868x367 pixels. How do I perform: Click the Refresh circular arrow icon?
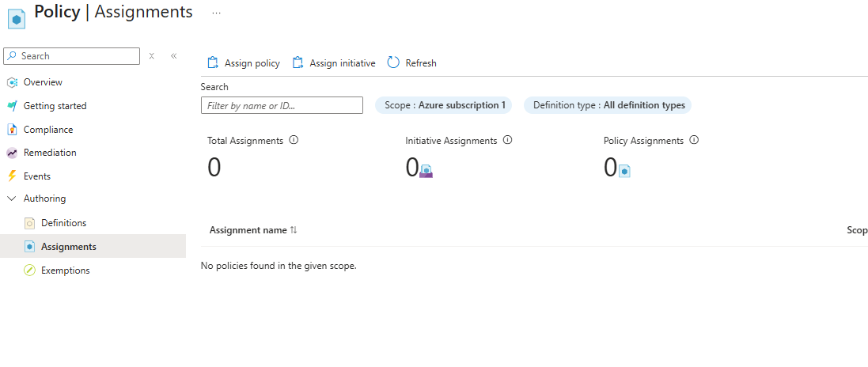tap(393, 62)
